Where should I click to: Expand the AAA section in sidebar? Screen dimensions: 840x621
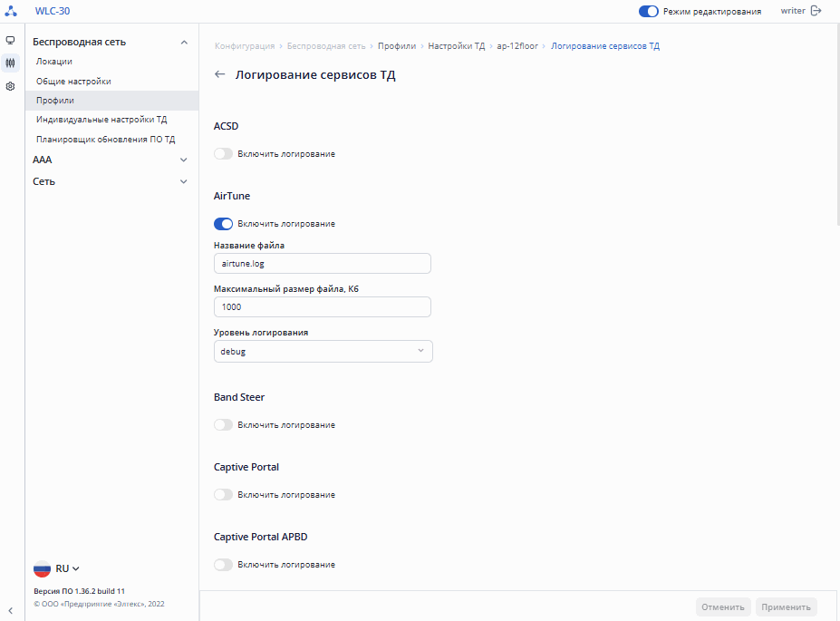tap(111, 160)
